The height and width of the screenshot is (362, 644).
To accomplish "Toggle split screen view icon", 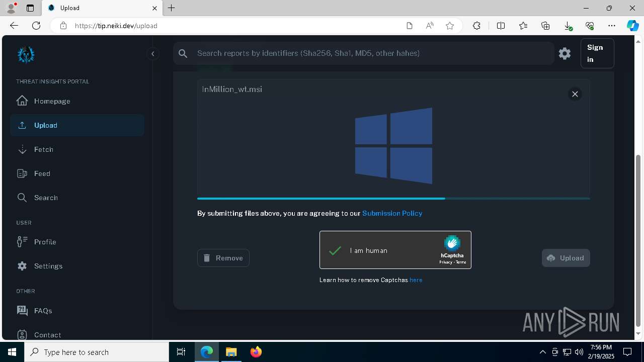I will [501, 26].
